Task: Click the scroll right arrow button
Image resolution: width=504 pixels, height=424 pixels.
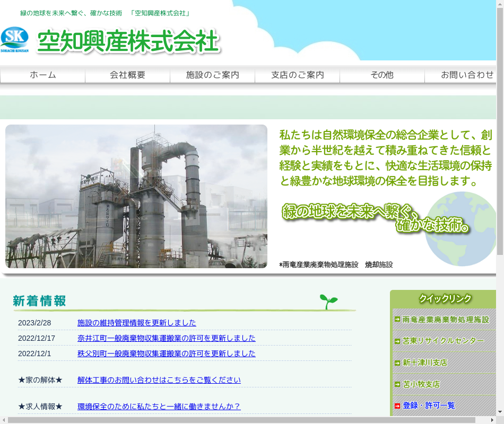Action: point(492,420)
